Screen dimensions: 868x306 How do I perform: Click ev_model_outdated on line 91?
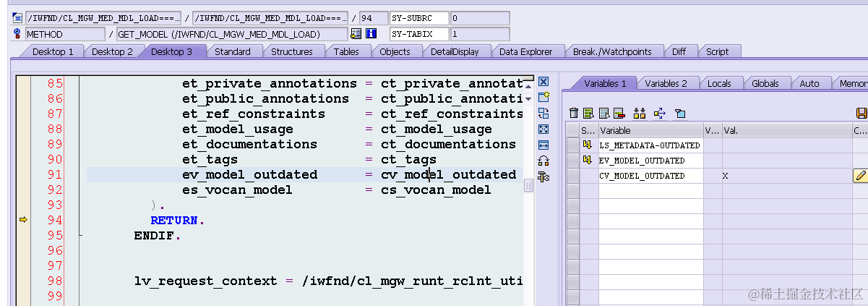[249, 174]
